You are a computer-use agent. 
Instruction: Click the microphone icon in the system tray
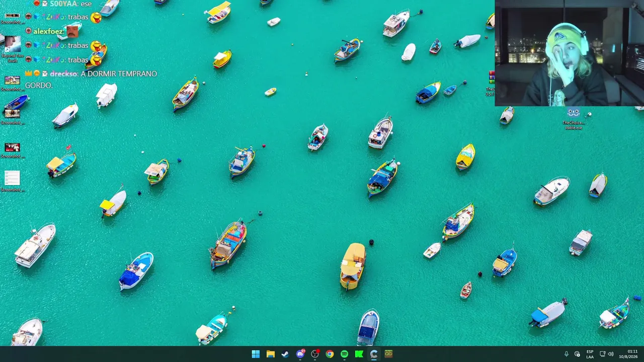pyautogui.click(x=566, y=354)
